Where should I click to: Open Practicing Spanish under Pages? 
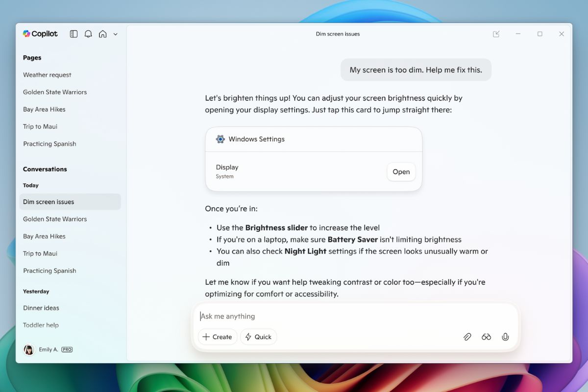click(49, 144)
